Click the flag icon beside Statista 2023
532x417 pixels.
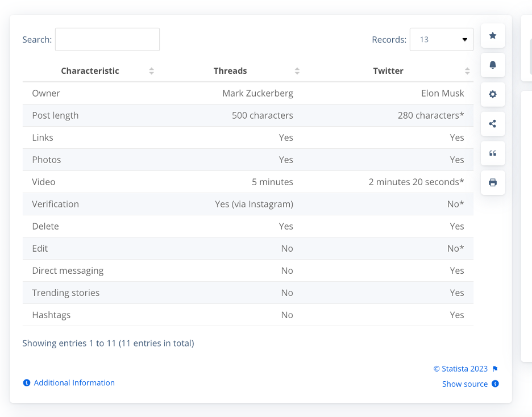pyautogui.click(x=496, y=369)
